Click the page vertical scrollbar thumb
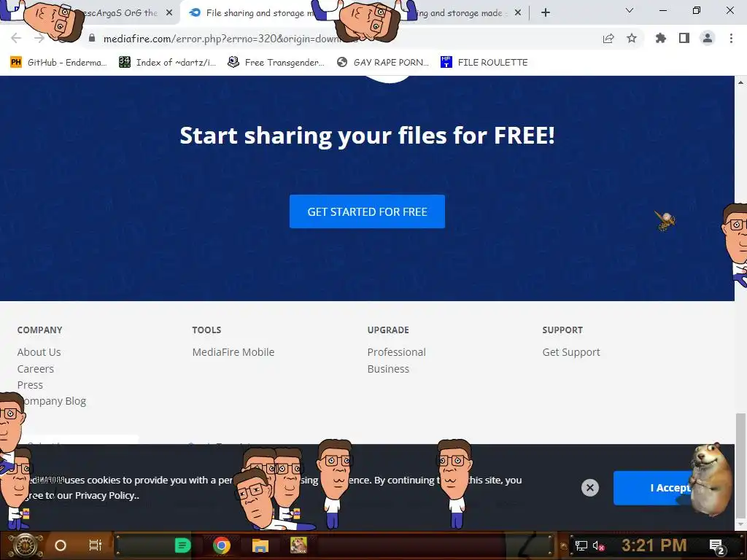The height and width of the screenshot is (560, 747). [x=740, y=464]
